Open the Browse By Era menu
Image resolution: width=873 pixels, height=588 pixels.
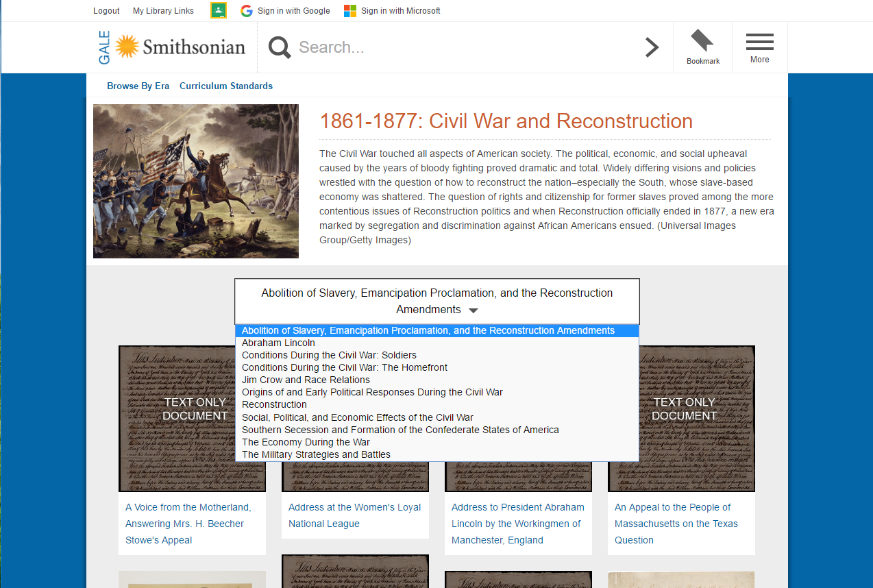tap(138, 86)
